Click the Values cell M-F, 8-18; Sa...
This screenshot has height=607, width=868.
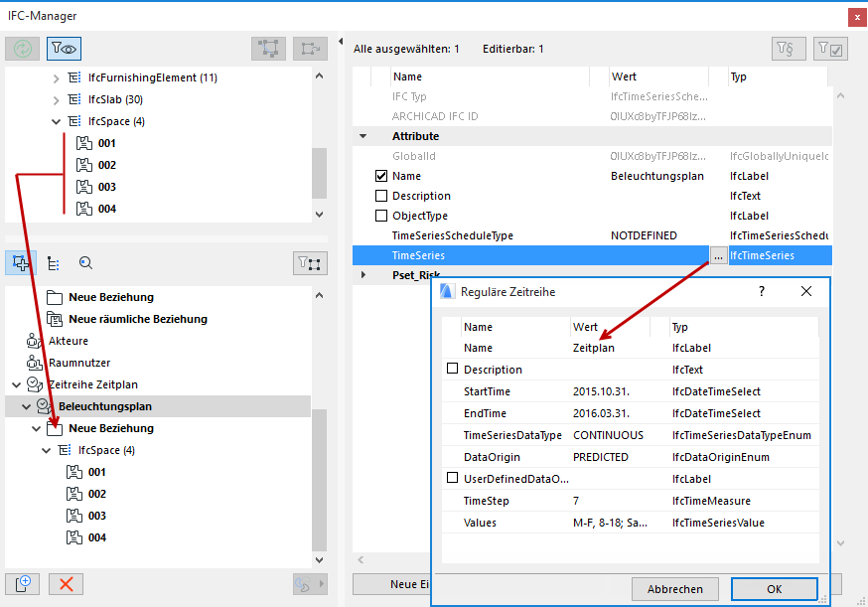click(610, 523)
